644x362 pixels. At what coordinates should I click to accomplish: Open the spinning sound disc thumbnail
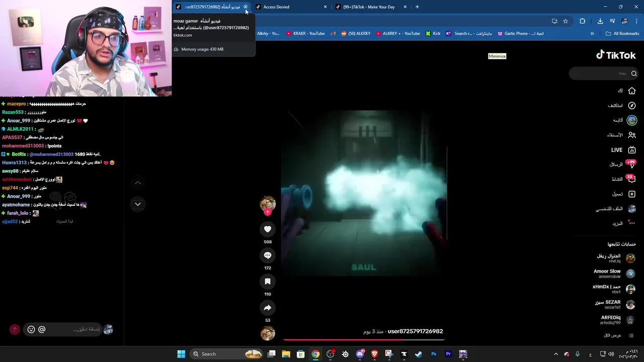[x=268, y=333]
